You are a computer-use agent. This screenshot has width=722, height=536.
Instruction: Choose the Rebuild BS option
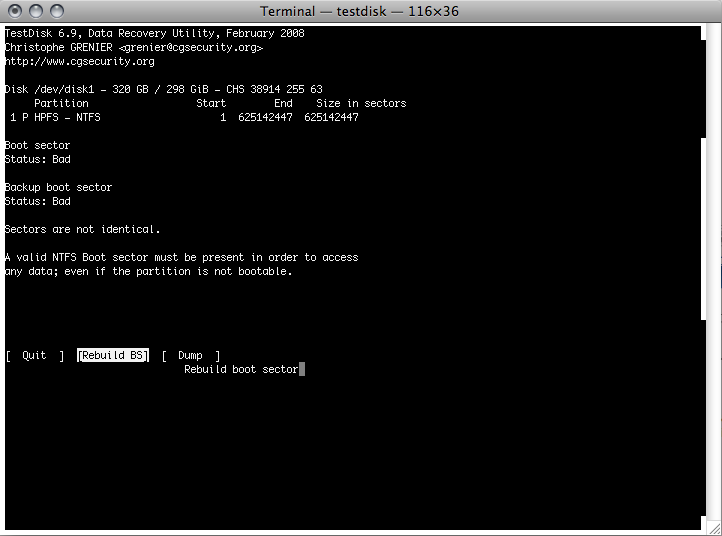tap(113, 355)
